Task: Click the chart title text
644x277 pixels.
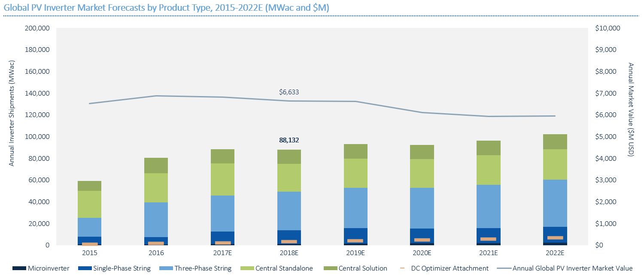Action: click(166, 7)
